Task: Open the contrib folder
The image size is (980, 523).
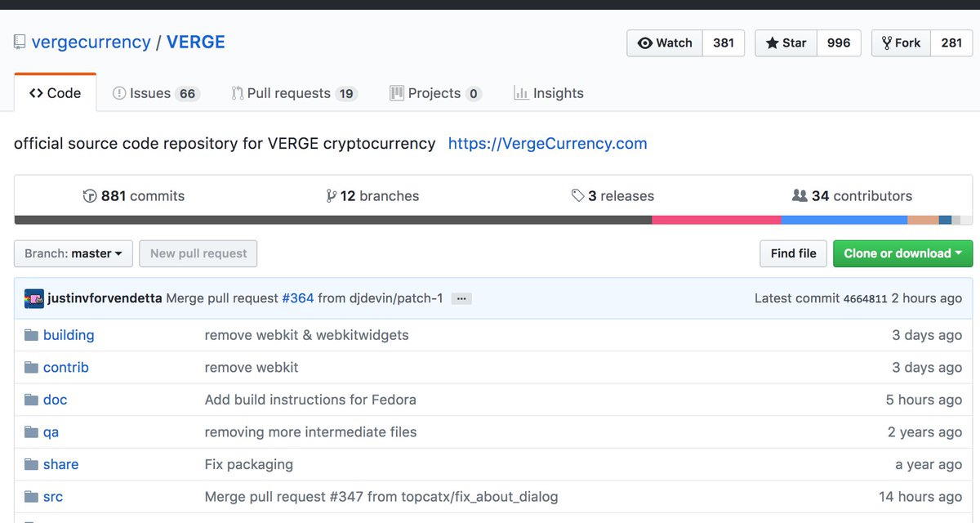Action: [66, 368]
